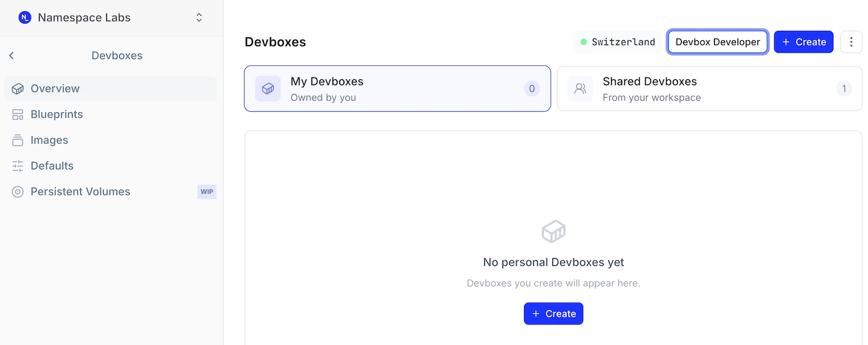Click the Shared Devboxes count badge 1

pyautogui.click(x=844, y=88)
